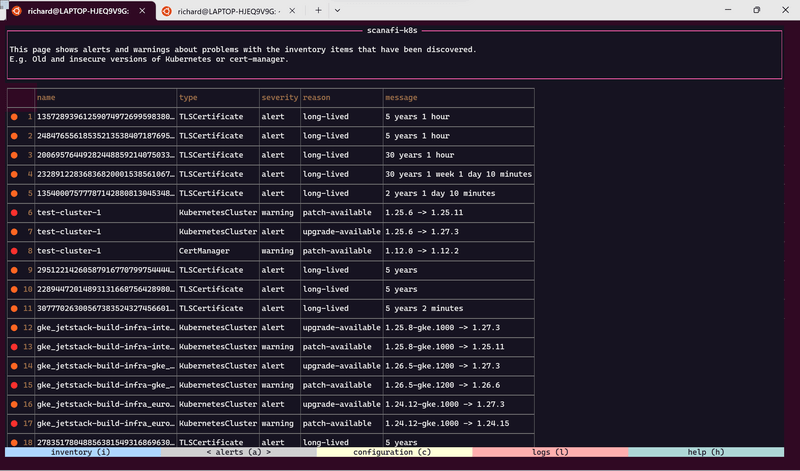800x471 pixels.
Task: Click message '1.25.8-gke.1000 -> 1.27.3'
Action: pos(443,328)
